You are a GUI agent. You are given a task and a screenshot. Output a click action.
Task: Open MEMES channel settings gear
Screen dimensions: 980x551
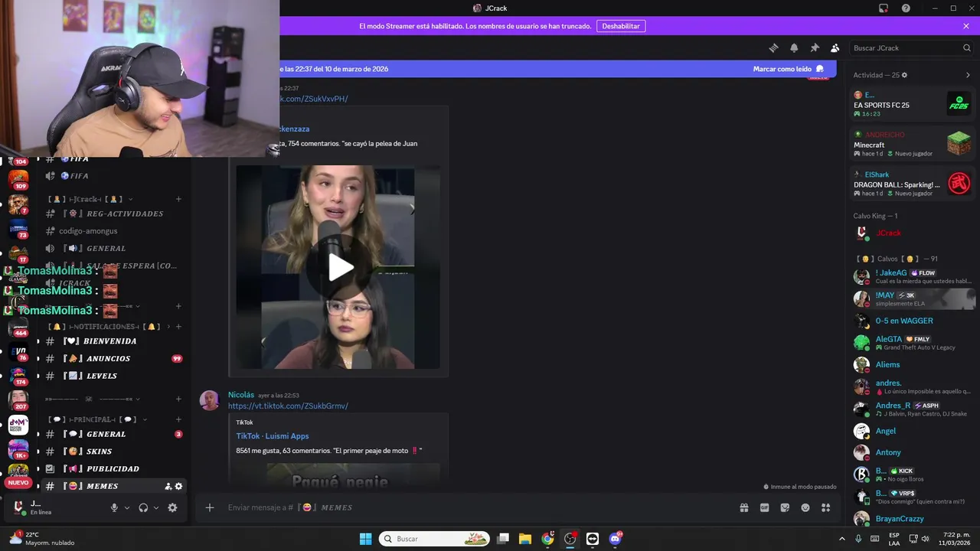point(179,486)
